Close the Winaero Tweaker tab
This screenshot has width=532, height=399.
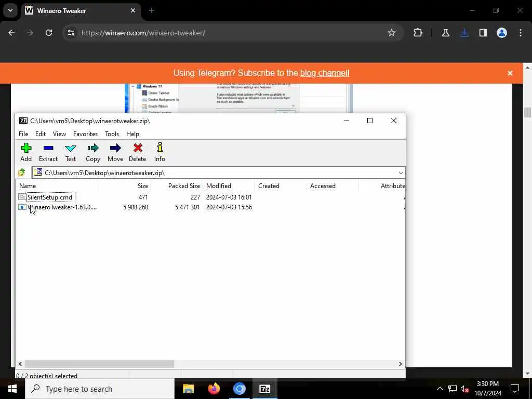tap(133, 10)
